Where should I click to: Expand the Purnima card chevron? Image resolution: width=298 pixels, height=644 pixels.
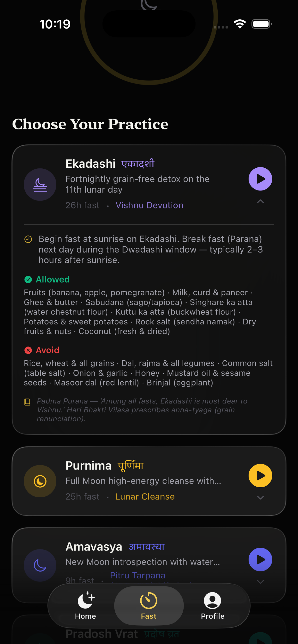pos(260,498)
